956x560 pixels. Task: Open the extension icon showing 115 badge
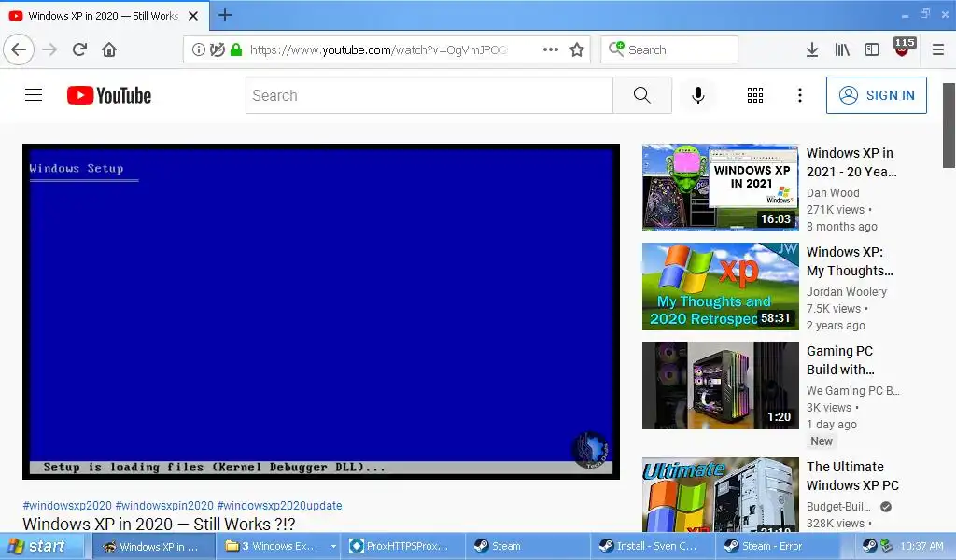[x=904, y=48]
